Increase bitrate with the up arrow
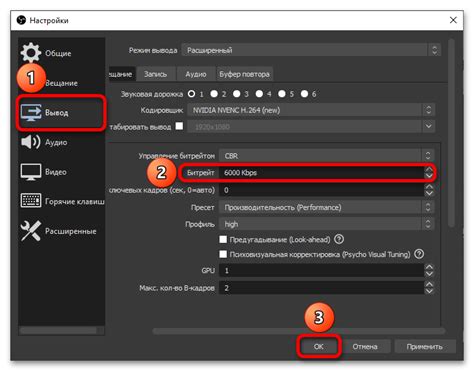The width and height of the screenshot is (474, 371). pyautogui.click(x=429, y=170)
